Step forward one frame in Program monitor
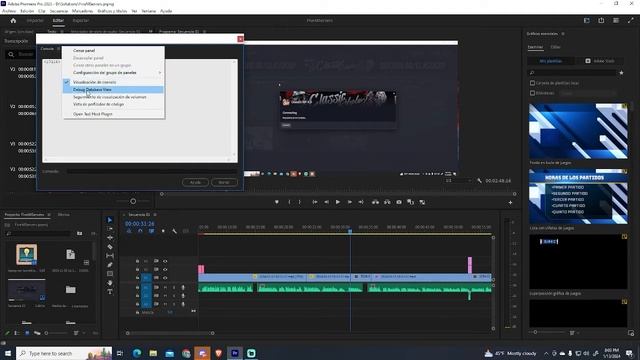 pyautogui.click(x=349, y=202)
